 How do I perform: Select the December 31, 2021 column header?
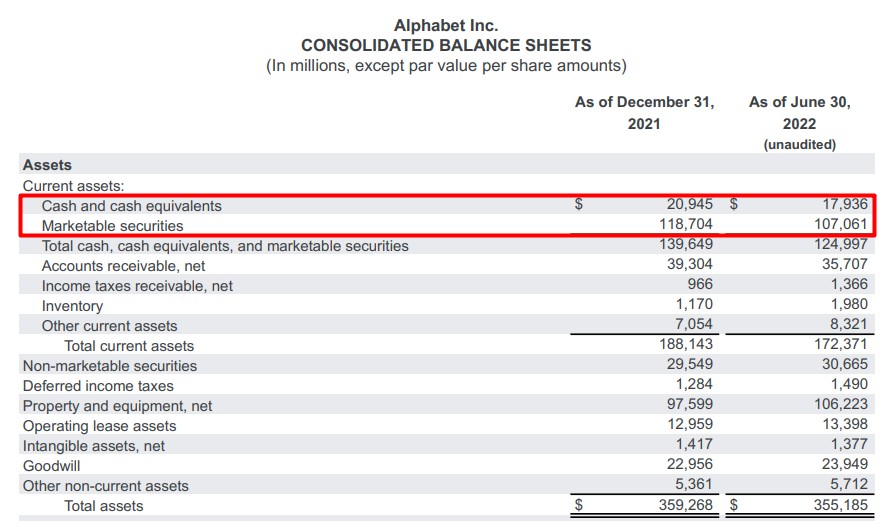click(644, 113)
